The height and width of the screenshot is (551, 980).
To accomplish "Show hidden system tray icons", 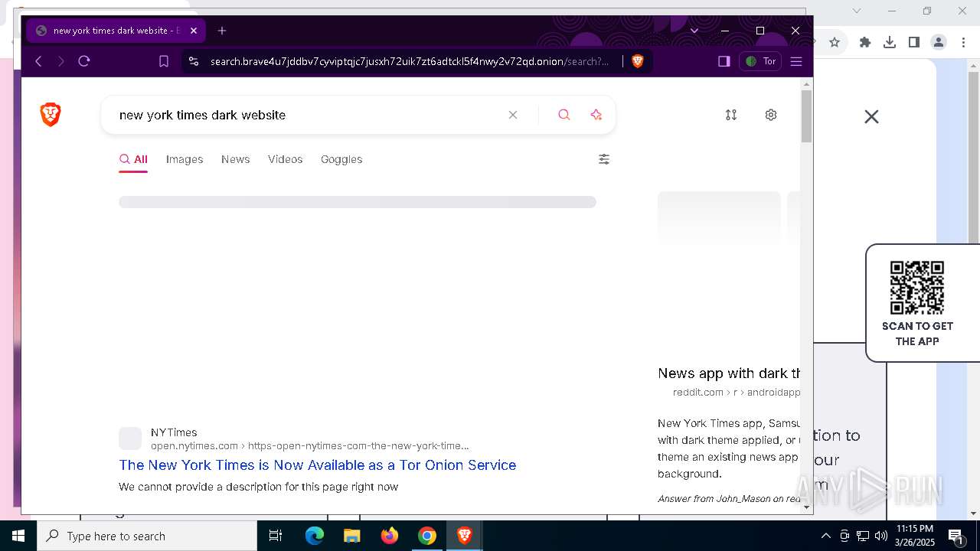I will [825, 536].
